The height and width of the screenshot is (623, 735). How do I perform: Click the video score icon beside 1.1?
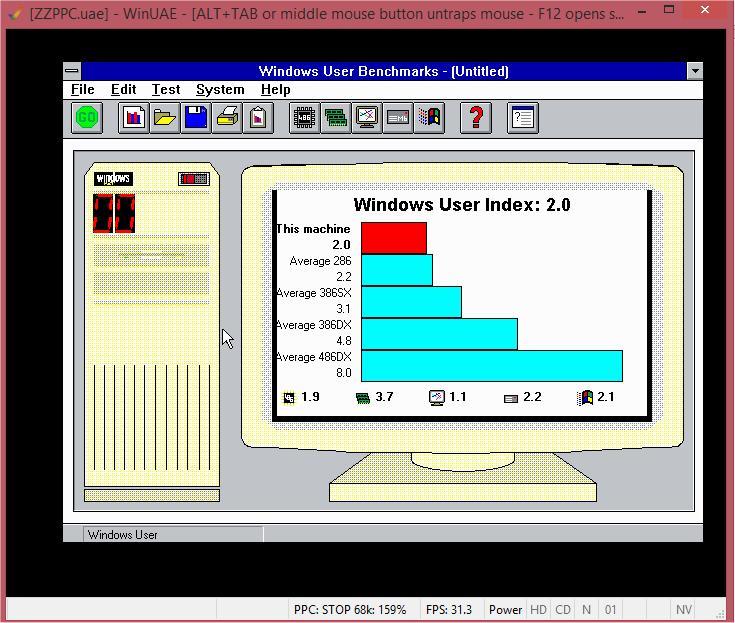tap(436, 398)
